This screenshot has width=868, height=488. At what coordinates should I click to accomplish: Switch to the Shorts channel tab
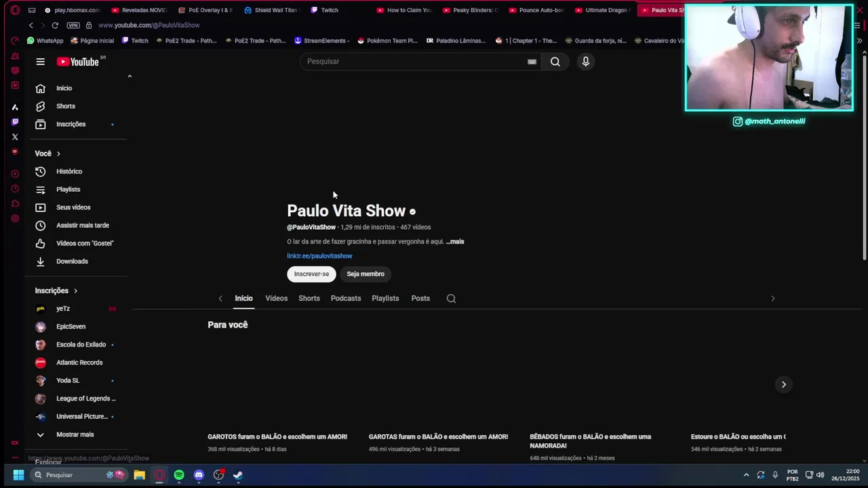[x=309, y=298]
